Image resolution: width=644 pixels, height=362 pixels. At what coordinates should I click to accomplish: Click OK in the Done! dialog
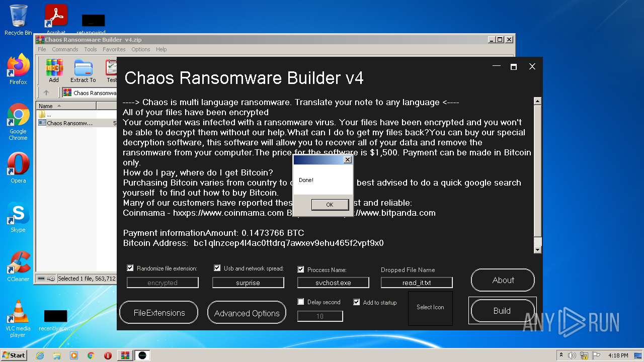pyautogui.click(x=330, y=205)
